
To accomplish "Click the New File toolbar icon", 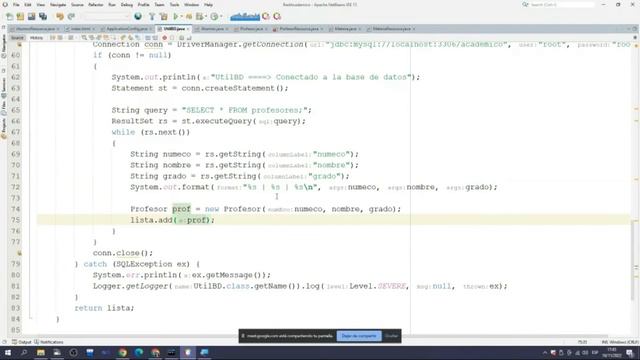I will coord(10,16).
